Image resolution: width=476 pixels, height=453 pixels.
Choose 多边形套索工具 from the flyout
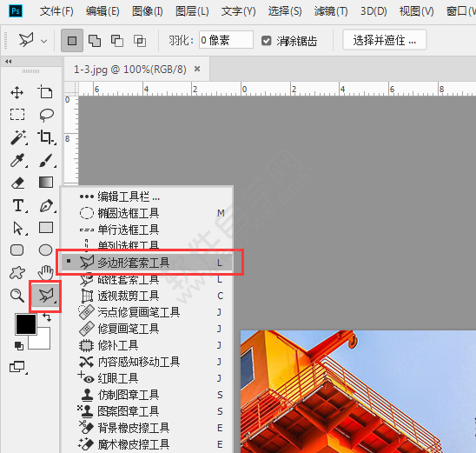[147, 263]
